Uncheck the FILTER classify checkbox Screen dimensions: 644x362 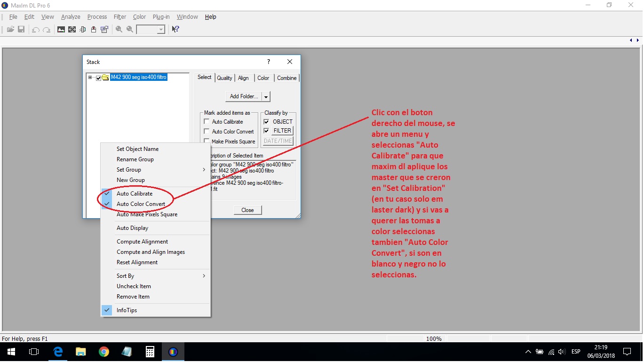267,131
